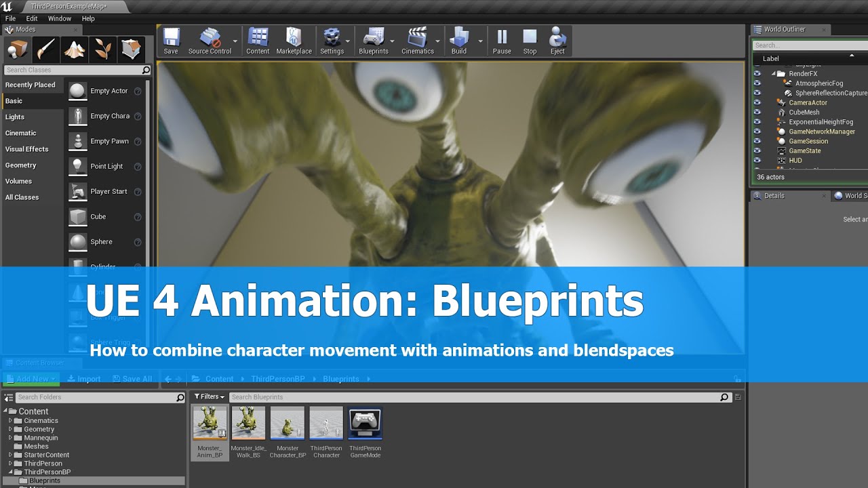Select the Monster_Anim_BP asset thumbnail
Viewport: 868px width, 488px height.
(x=210, y=424)
